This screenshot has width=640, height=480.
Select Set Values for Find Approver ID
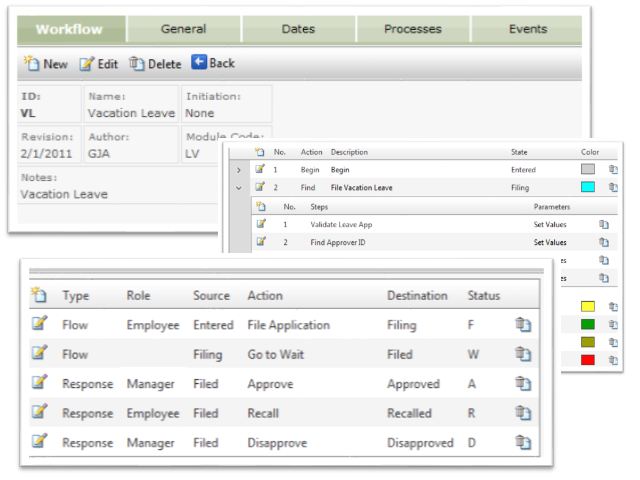pos(550,242)
